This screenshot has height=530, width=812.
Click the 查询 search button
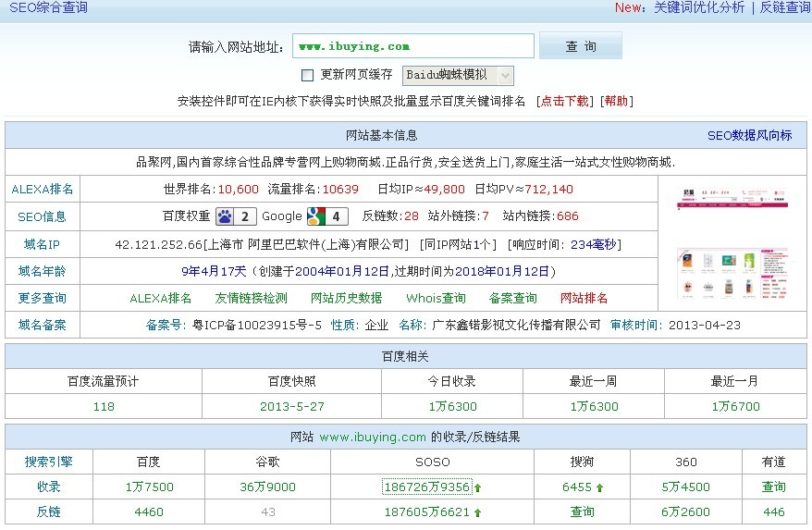click(581, 46)
